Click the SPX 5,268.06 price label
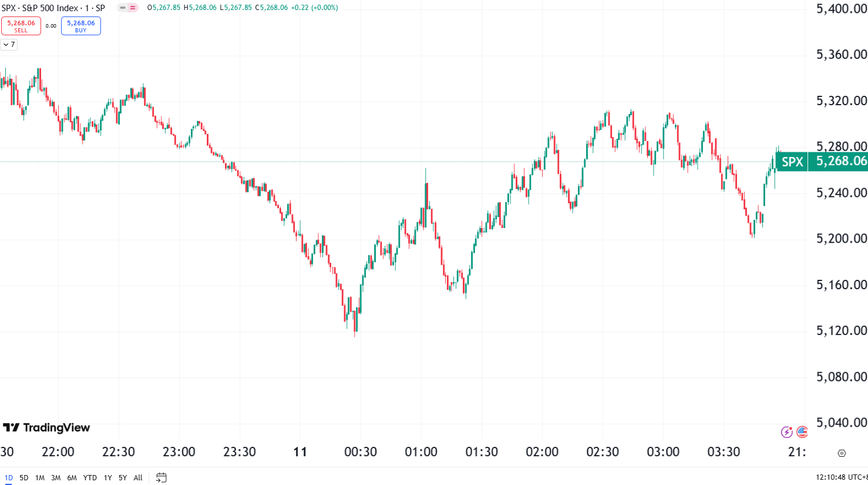The image size is (868, 485). tap(822, 161)
